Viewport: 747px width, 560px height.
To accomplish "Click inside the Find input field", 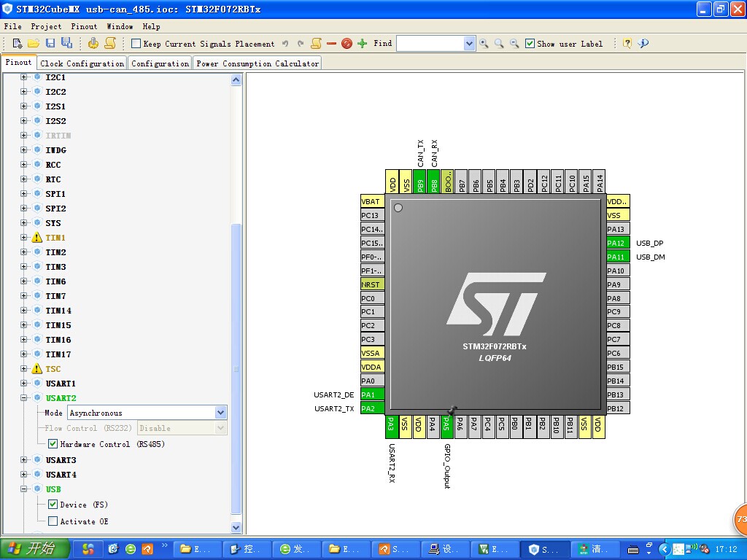I will pos(430,44).
